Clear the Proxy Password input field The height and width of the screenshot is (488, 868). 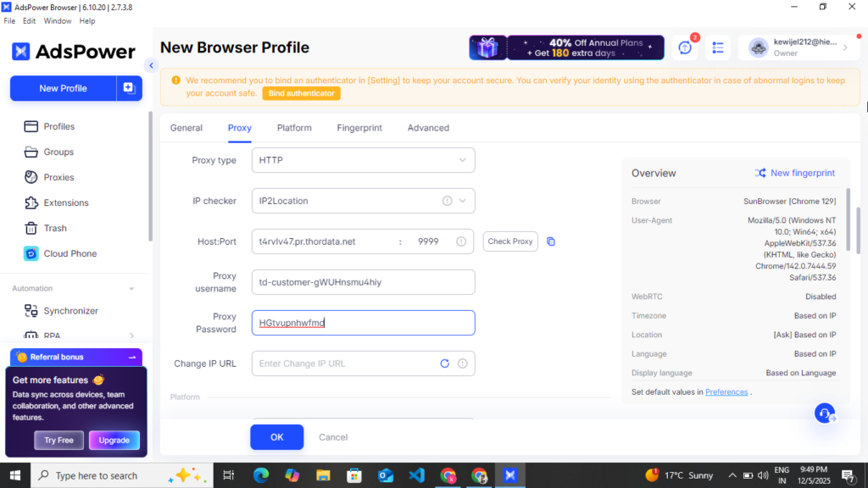click(x=363, y=323)
